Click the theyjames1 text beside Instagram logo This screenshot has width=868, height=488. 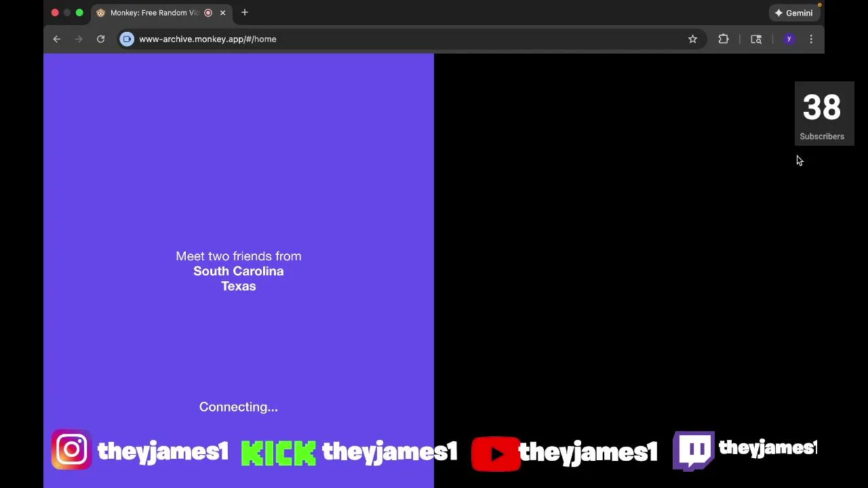click(x=163, y=451)
